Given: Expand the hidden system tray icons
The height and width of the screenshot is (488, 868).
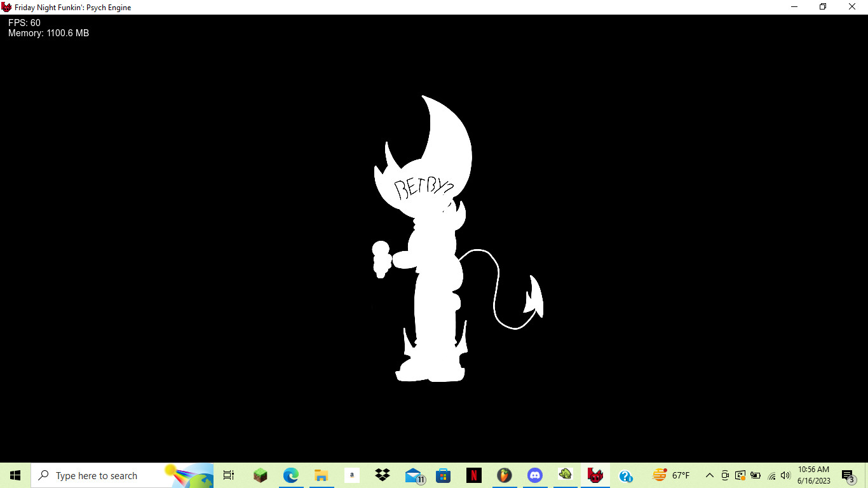Looking at the screenshot, I should tap(710, 475).
